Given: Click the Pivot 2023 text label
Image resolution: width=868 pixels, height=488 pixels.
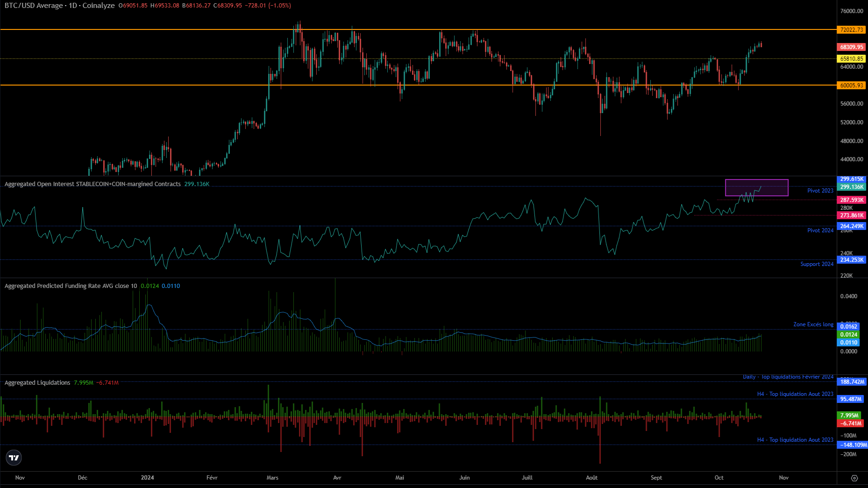Looking at the screenshot, I should coord(820,191).
